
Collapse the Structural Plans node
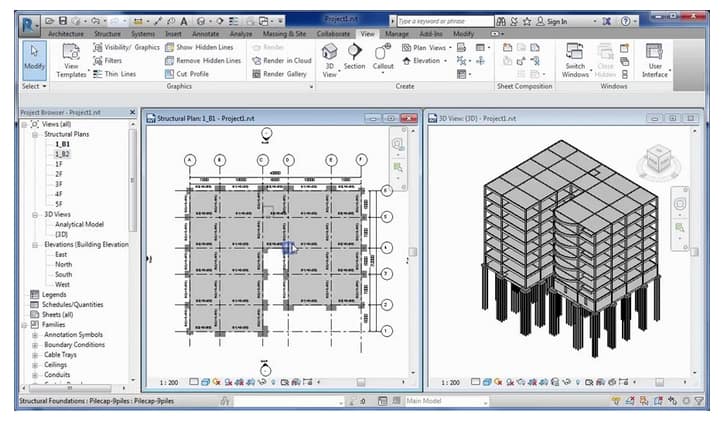35,134
